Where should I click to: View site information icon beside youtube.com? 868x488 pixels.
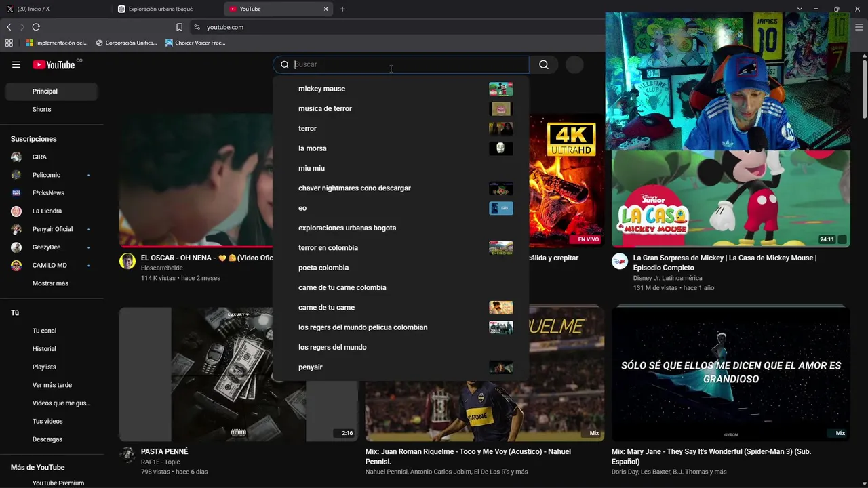click(x=197, y=27)
